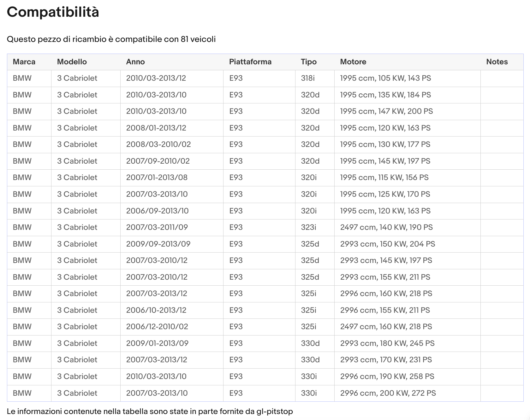Image resolution: width=530 pixels, height=420 pixels.
Task: Click the 2006/12-2010/02 year cell
Action: tap(172, 327)
